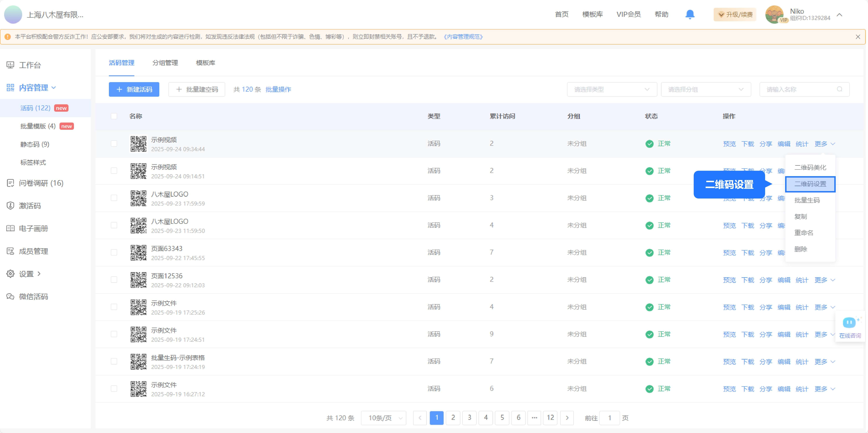Open the 请选择类型 dropdown

pos(612,89)
